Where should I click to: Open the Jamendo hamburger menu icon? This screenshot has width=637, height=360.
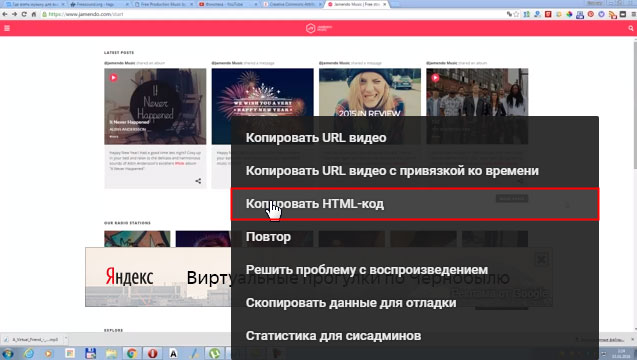(x=7, y=28)
